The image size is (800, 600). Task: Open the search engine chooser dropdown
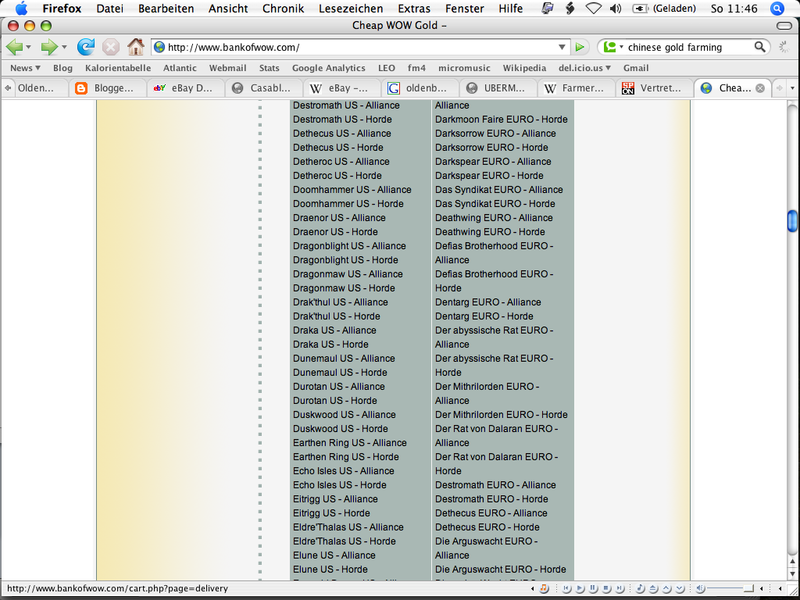[x=621, y=47]
